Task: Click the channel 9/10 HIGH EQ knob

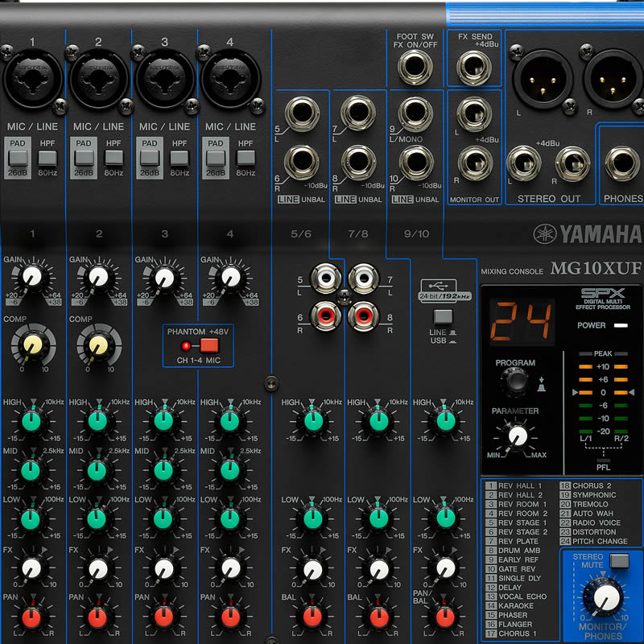Action: pos(445,421)
